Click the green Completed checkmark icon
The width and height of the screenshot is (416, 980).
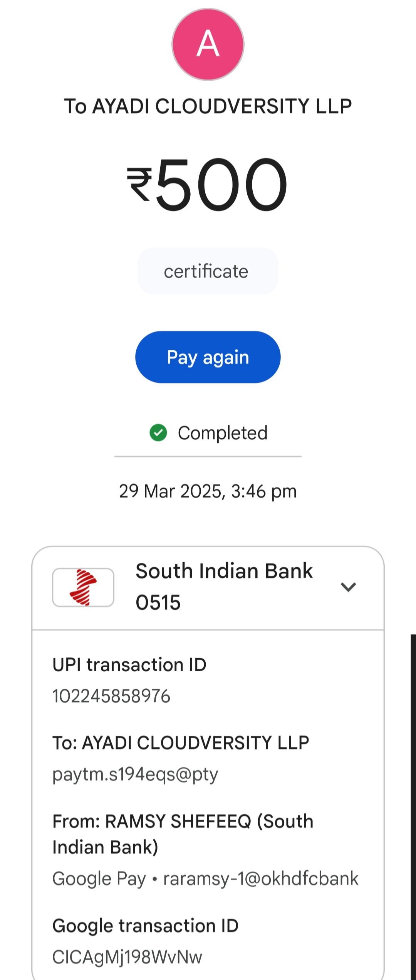[x=158, y=433]
